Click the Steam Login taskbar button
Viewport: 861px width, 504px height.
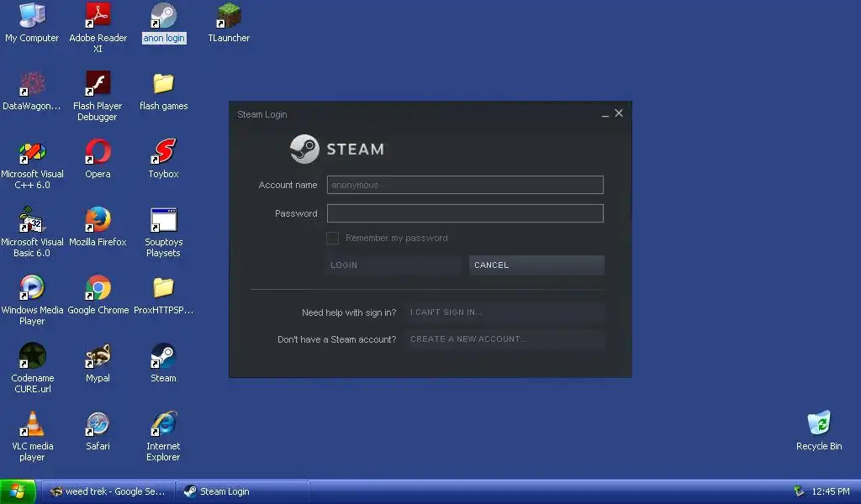[243, 491]
